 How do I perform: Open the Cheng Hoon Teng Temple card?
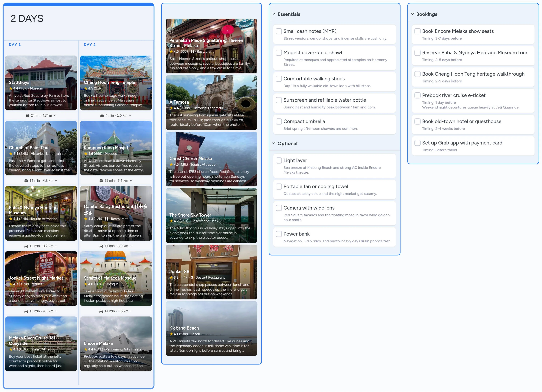coord(116,83)
